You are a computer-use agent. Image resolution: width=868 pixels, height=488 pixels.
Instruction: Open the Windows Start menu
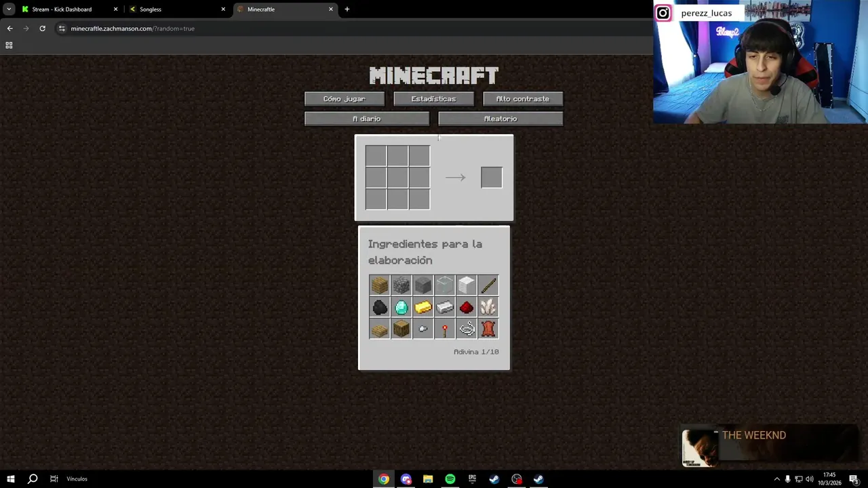point(10,479)
